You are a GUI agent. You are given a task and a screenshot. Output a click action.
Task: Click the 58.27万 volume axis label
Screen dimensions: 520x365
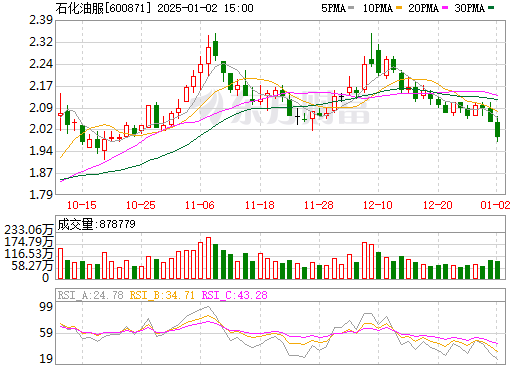32,266
